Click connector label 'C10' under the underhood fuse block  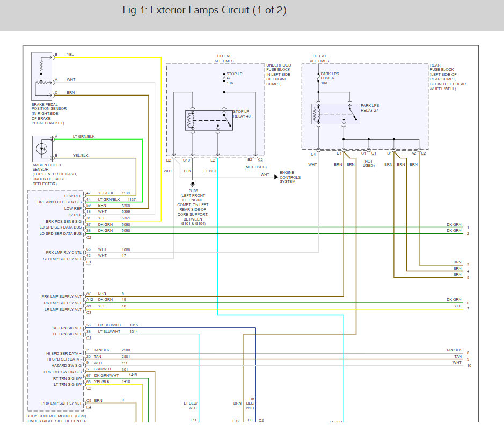click(186, 160)
